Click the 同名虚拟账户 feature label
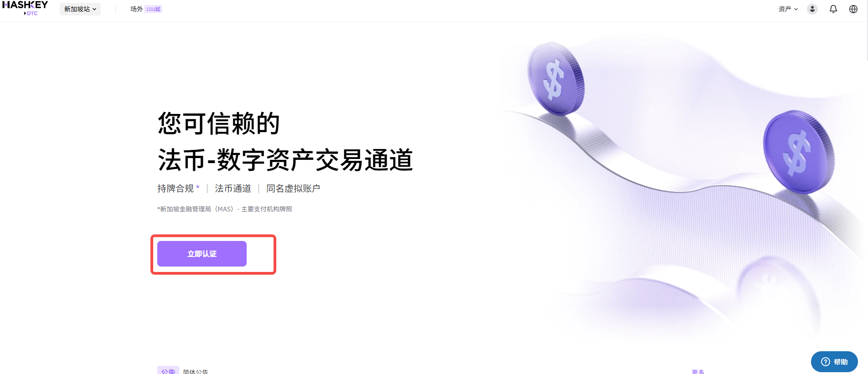868x374 pixels. 293,189
